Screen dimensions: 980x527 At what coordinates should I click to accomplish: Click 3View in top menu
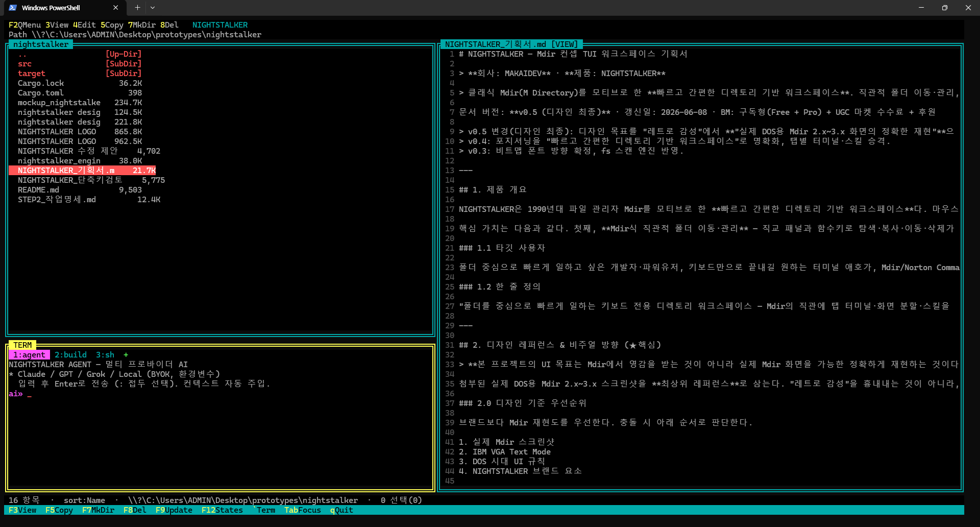[57, 25]
